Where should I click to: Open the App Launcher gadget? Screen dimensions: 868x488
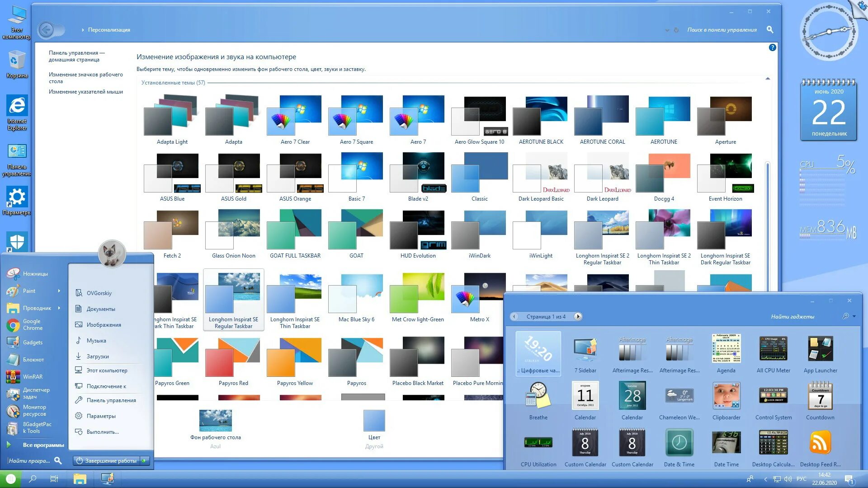[820, 349]
